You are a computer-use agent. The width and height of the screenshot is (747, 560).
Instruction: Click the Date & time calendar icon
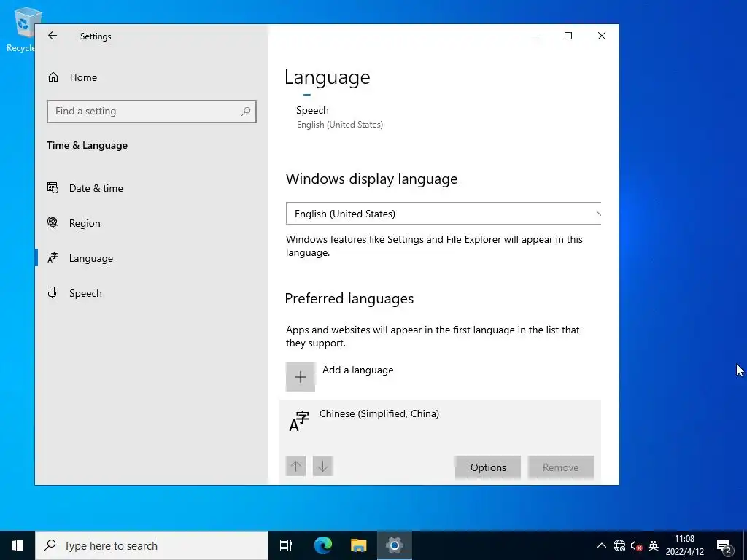[x=53, y=187]
